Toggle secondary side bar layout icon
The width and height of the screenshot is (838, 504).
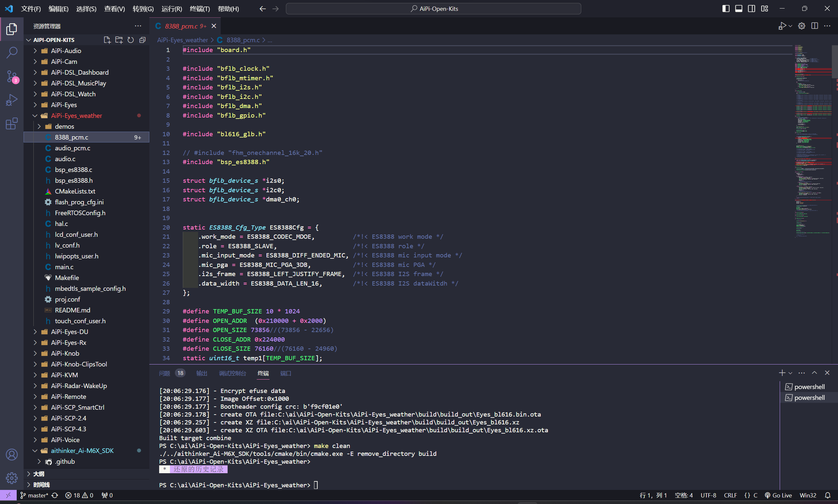(752, 9)
